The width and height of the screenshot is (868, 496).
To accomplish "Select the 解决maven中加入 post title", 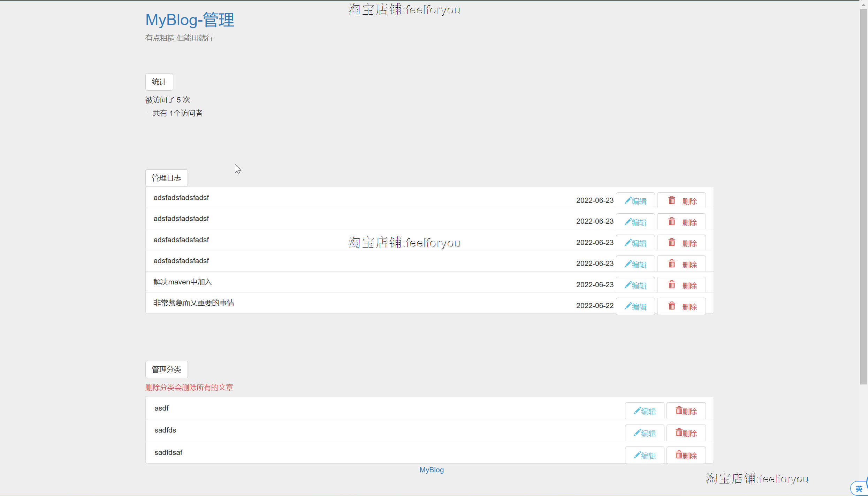I will click(x=183, y=282).
